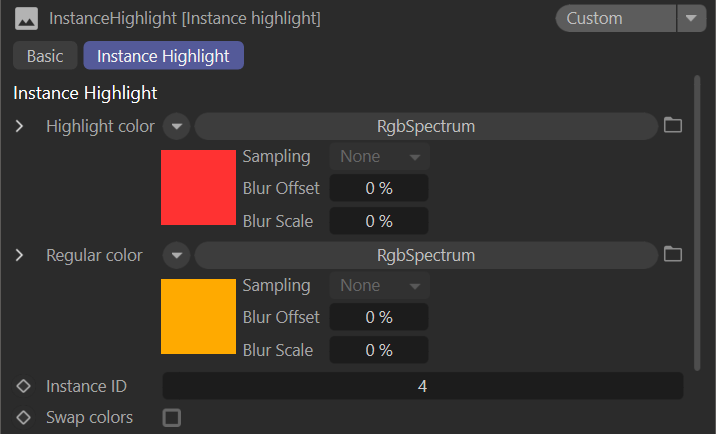This screenshot has height=434, width=716.
Task: Open Highlight color round arrow menu
Action: (x=176, y=127)
